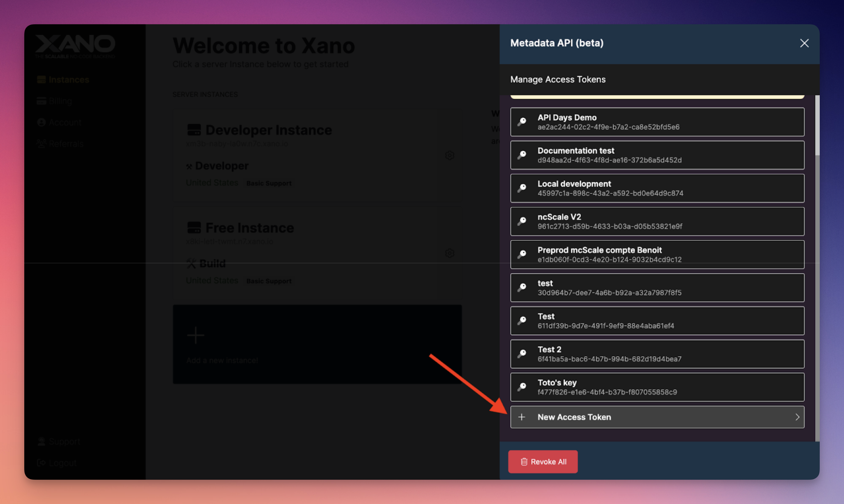Click the Manage Access Tokens heading
This screenshot has width=844, height=504.
(x=558, y=79)
